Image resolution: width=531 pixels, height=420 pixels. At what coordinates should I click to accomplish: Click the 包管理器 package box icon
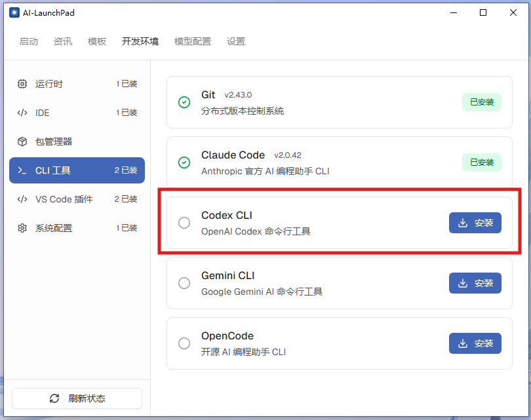click(22, 142)
